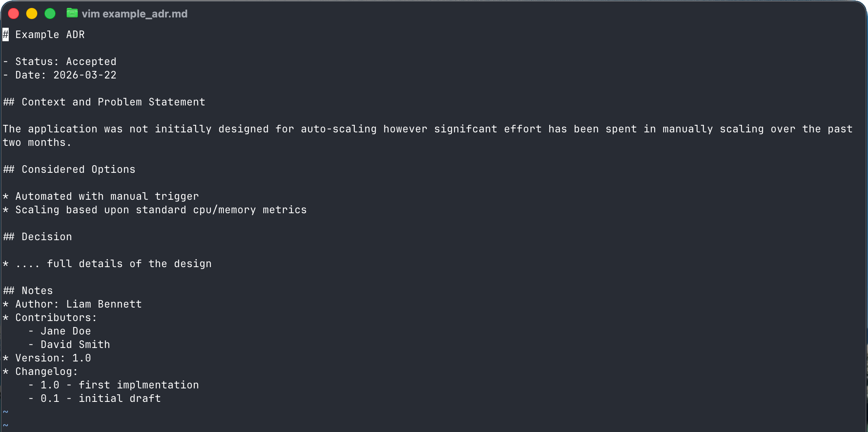Screen dimensions: 868x432
Task: Click the author name 'Liam Bennett'
Action: (104, 304)
